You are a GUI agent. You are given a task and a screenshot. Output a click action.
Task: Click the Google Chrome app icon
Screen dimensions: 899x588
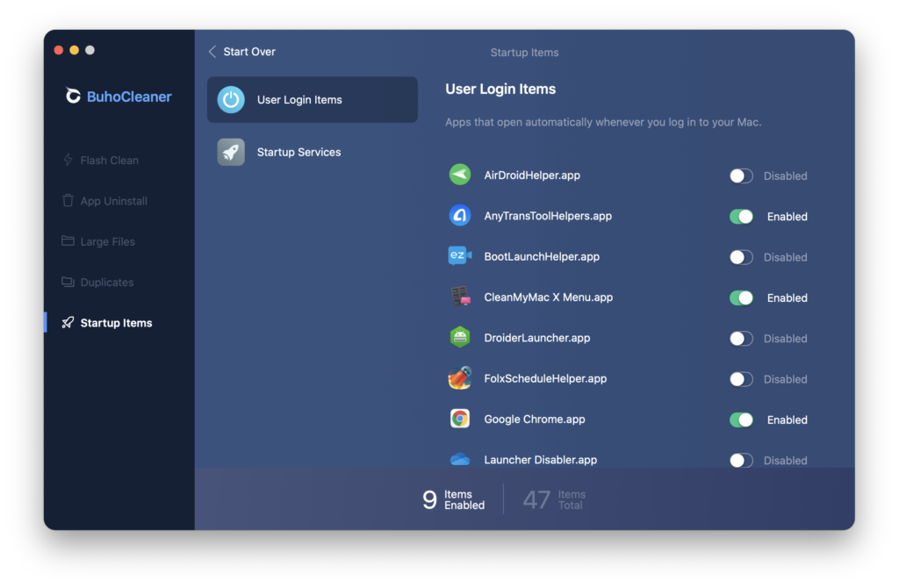click(x=460, y=419)
